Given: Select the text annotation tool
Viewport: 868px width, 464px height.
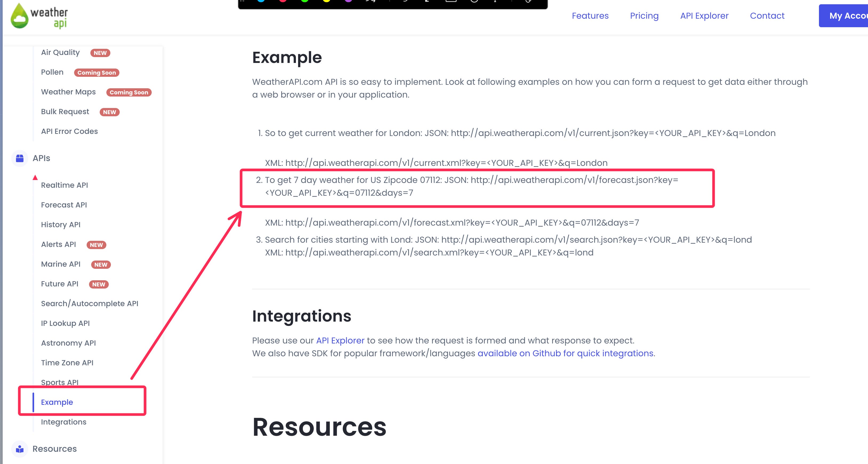Looking at the screenshot, I should coord(495,1).
